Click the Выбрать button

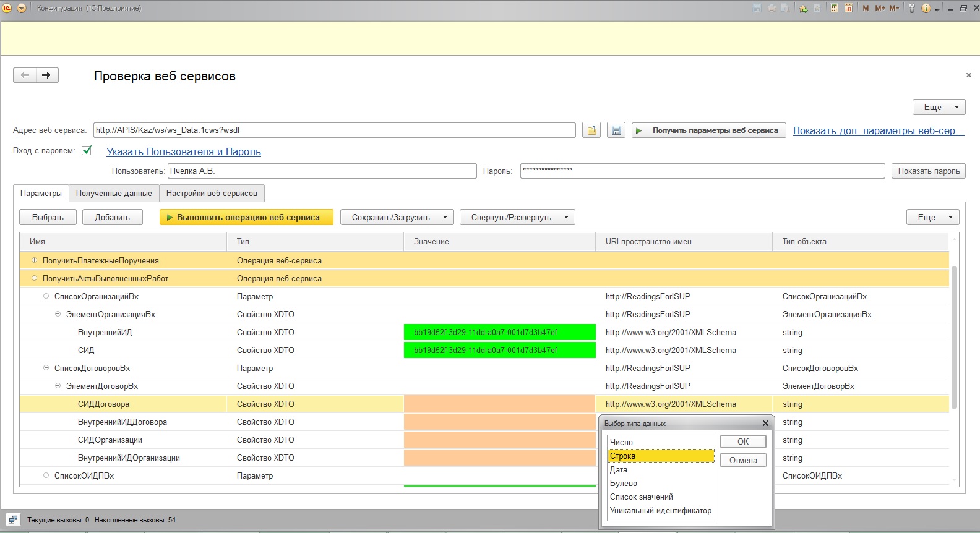point(48,217)
